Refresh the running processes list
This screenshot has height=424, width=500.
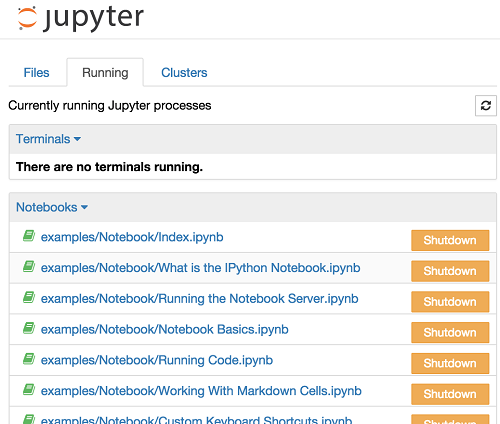pos(486,106)
